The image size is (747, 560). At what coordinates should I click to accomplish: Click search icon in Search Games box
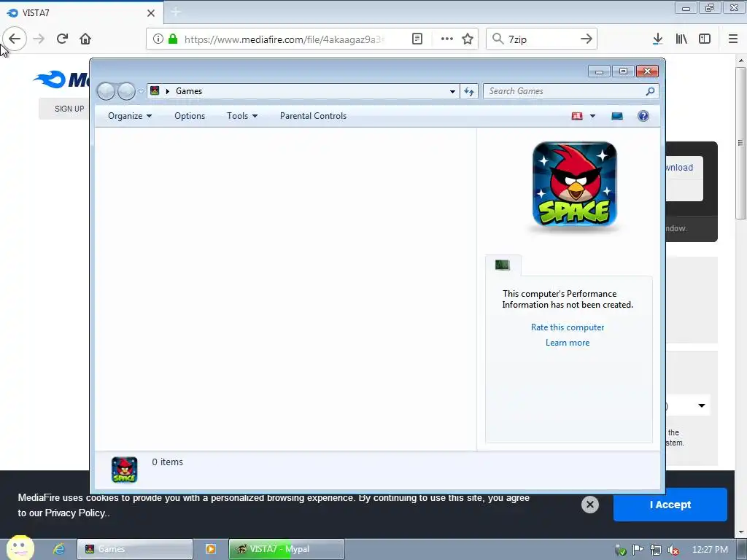pos(650,91)
